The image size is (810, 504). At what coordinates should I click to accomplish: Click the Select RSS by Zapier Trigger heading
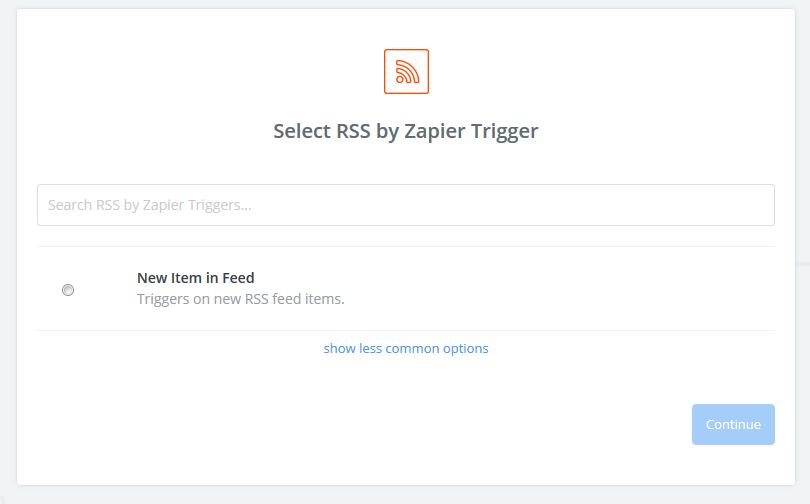click(406, 131)
